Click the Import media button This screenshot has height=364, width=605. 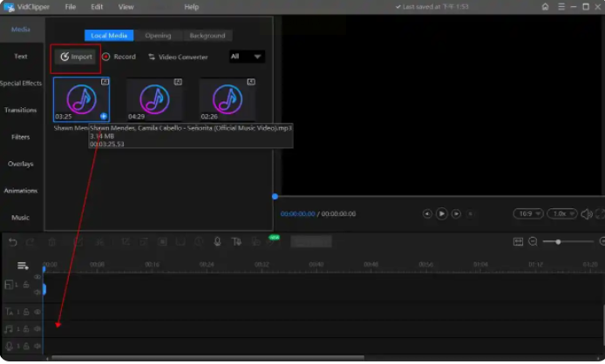click(75, 57)
